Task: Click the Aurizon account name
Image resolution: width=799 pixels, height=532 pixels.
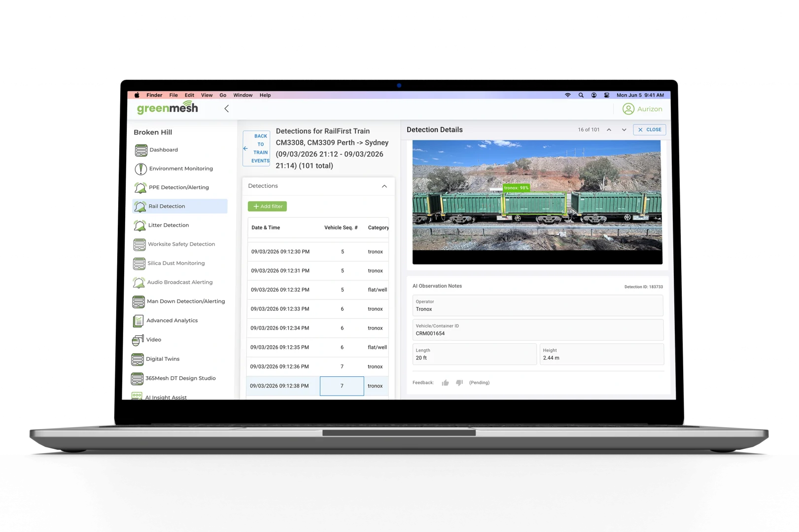Action: click(x=650, y=109)
